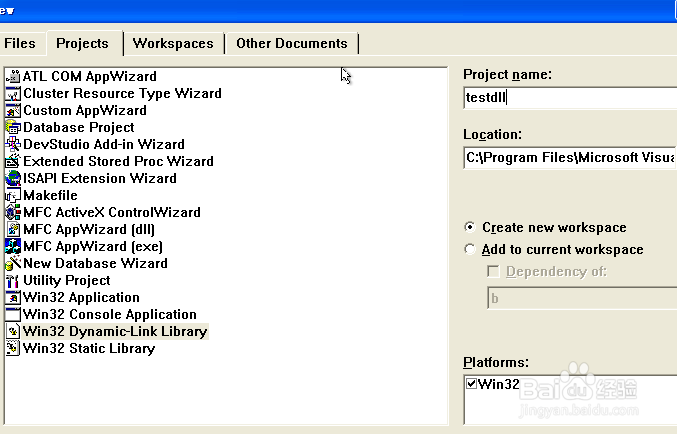The height and width of the screenshot is (434, 677).
Task: Click the Extended Stored Proc Wizard icon
Action: (13, 161)
